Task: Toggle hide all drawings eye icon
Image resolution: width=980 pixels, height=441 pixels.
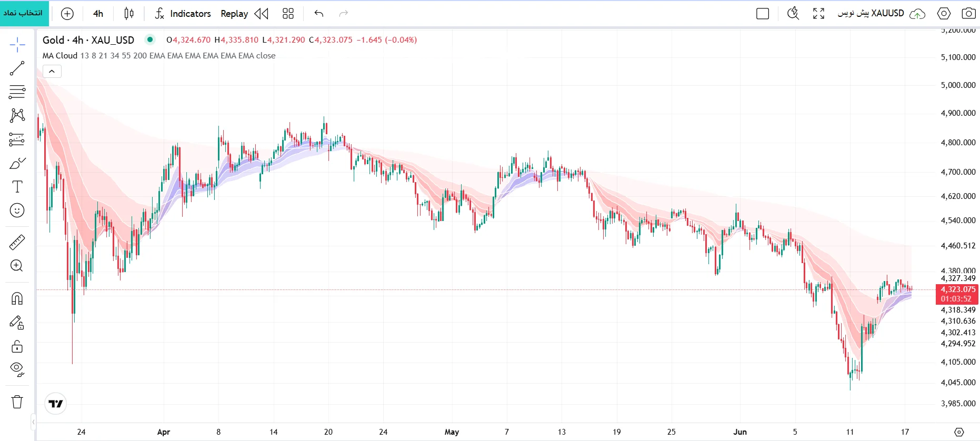Action: pyautogui.click(x=17, y=370)
